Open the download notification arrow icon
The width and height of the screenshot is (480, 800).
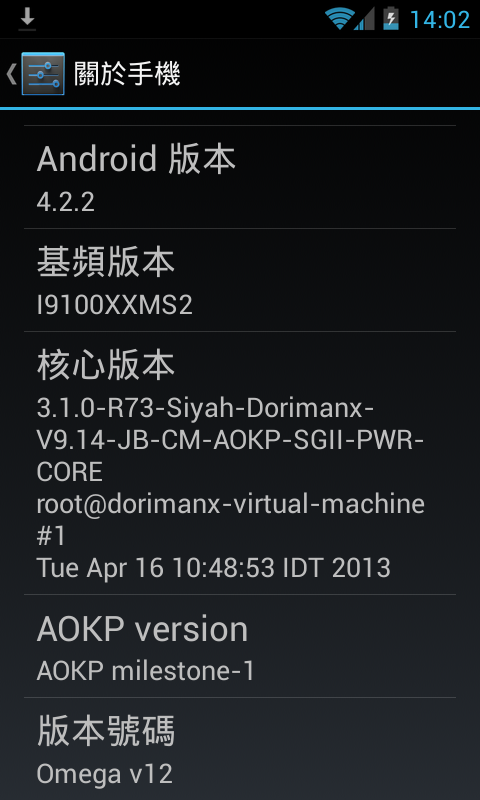tap(27, 19)
